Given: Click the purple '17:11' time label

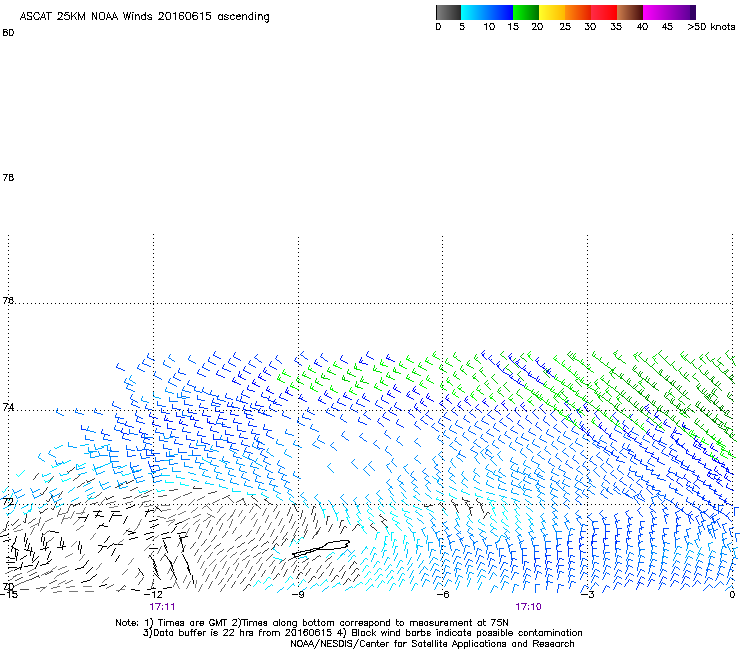Looking at the screenshot, I should tap(162, 607).
